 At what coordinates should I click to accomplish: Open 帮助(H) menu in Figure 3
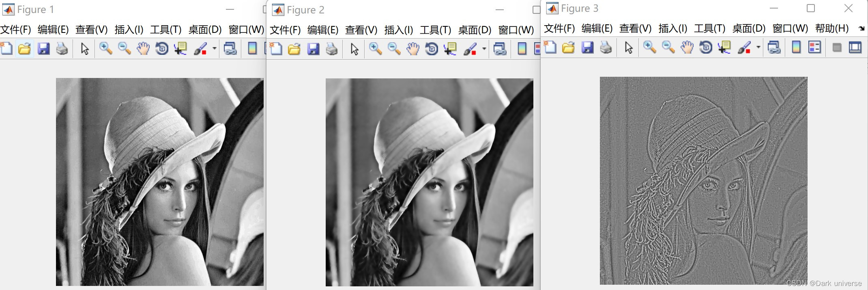pos(832,28)
